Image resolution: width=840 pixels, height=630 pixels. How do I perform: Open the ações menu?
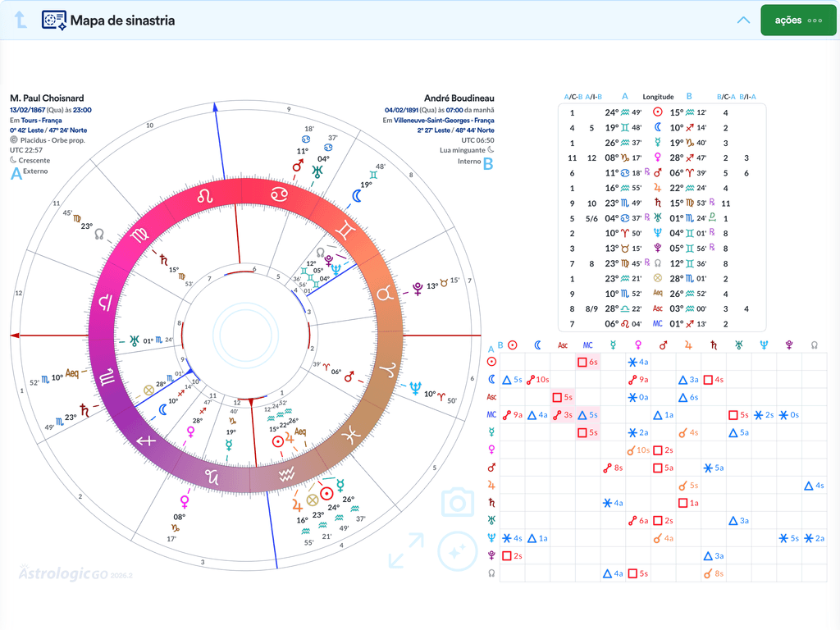click(x=798, y=21)
